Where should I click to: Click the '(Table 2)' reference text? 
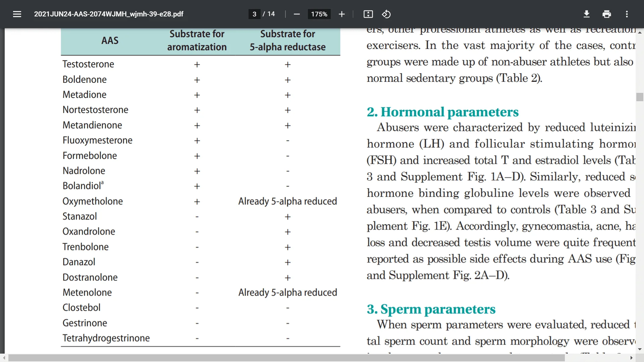coord(519,78)
